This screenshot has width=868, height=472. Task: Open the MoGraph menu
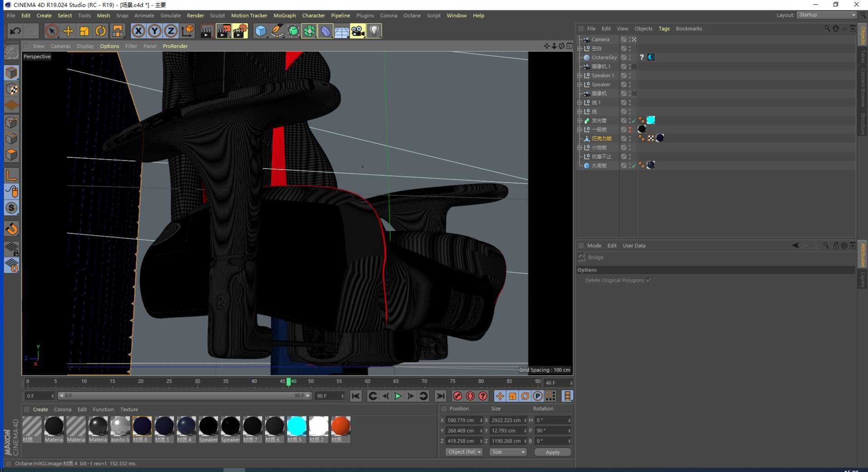coord(284,15)
